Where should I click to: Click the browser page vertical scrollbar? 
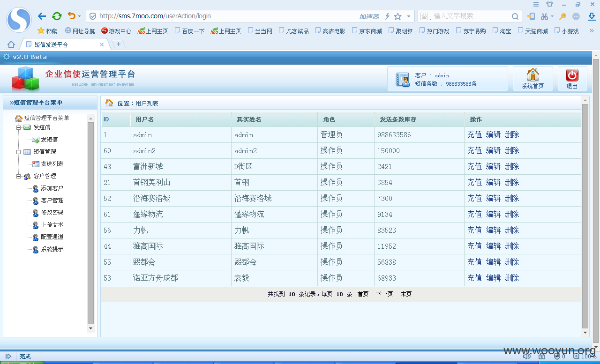point(596,201)
